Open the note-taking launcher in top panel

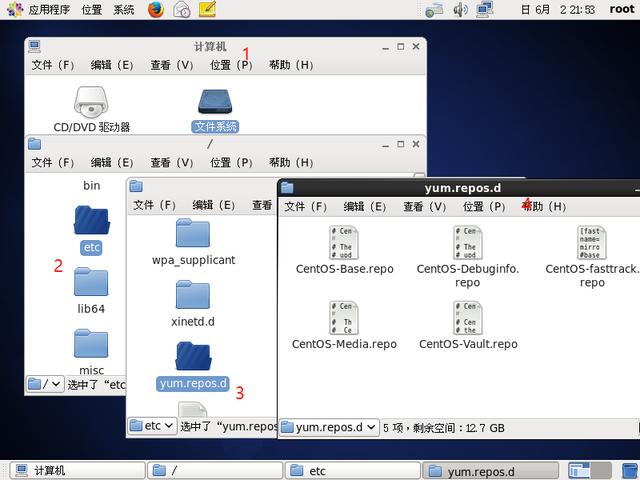tap(207, 9)
